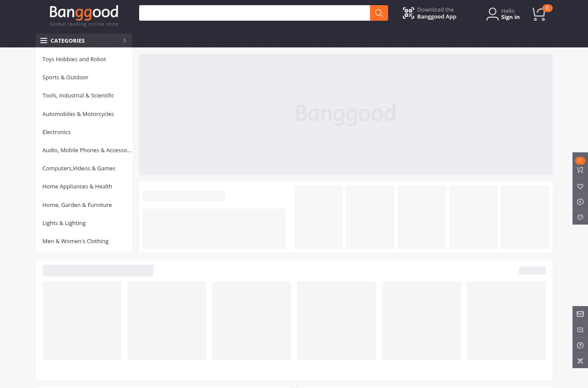Open live chat bubble icon

coord(580,217)
